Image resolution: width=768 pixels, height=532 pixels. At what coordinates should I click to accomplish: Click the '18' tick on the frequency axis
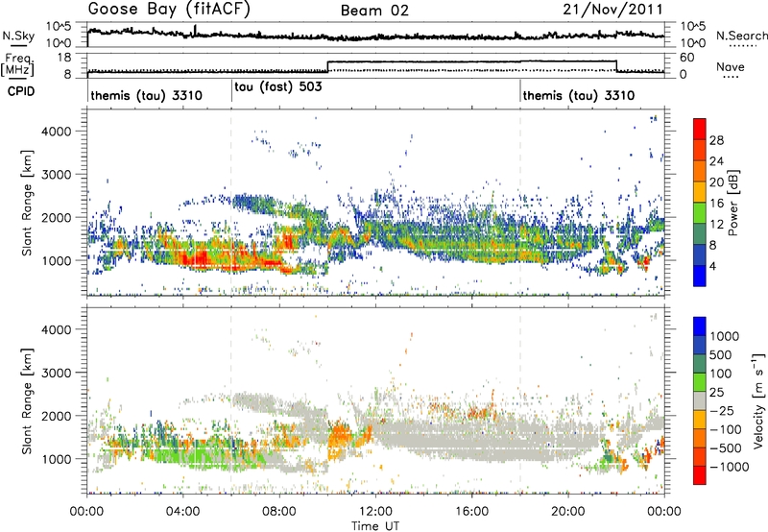click(x=65, y=58)
